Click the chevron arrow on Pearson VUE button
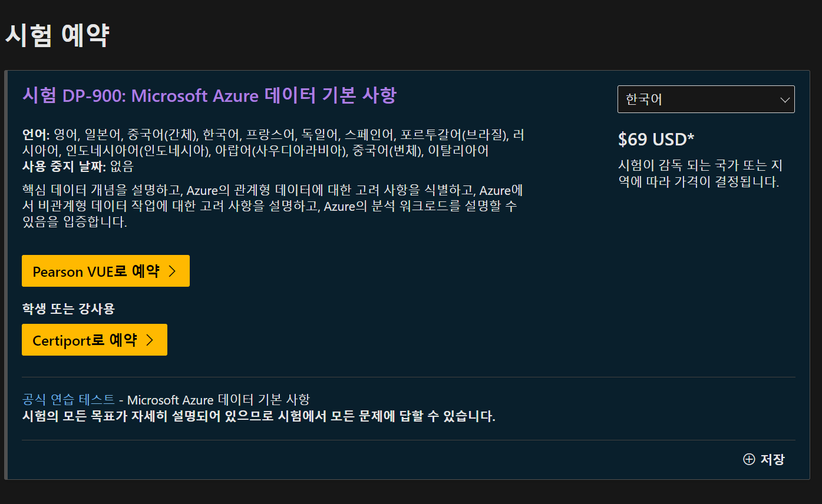Viewport: 822px width, 504px height. [172, 271]
